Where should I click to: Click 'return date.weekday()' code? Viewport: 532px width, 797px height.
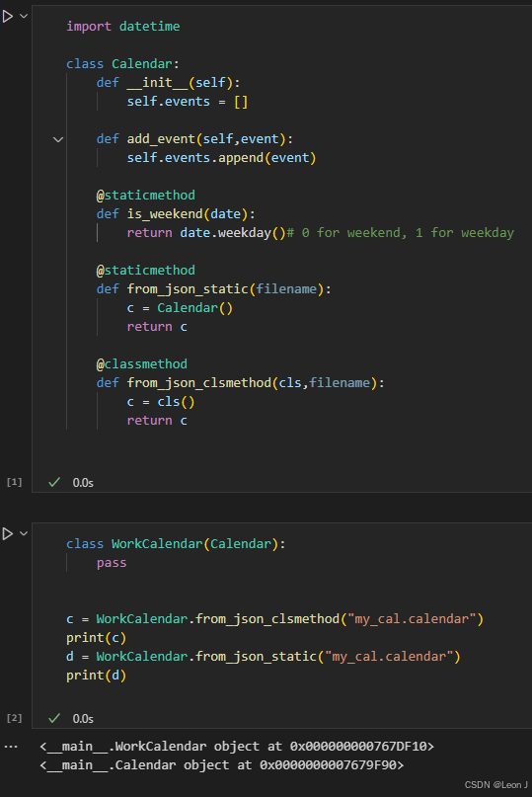[x=207, y=233]
